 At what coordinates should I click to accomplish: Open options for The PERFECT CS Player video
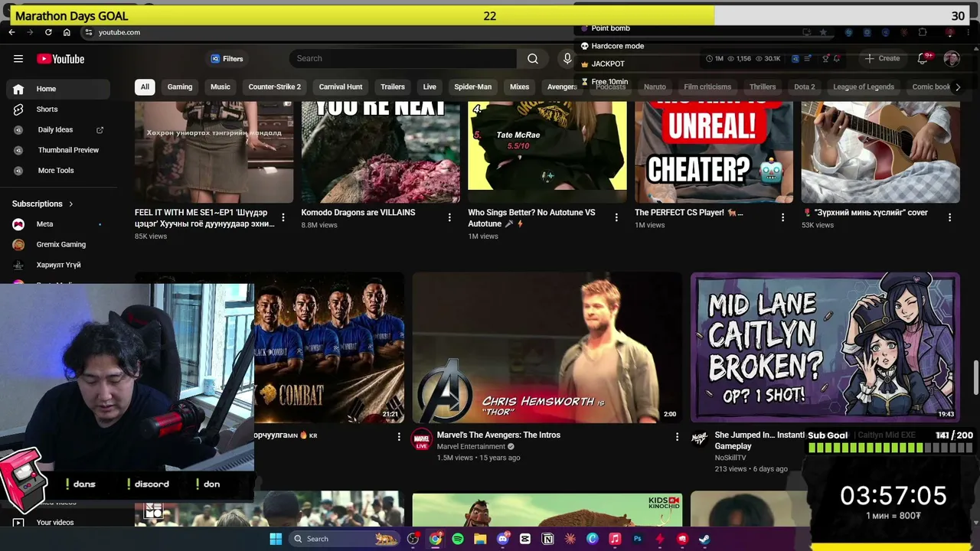point(782,217)
